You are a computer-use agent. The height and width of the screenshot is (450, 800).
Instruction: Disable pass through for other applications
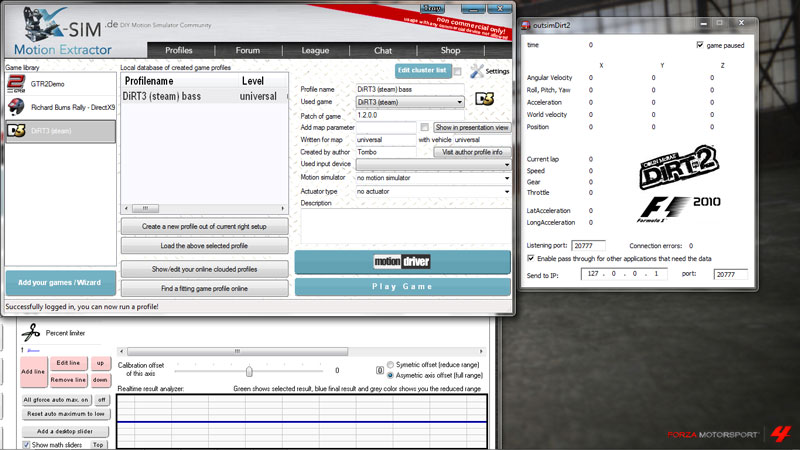530,258
